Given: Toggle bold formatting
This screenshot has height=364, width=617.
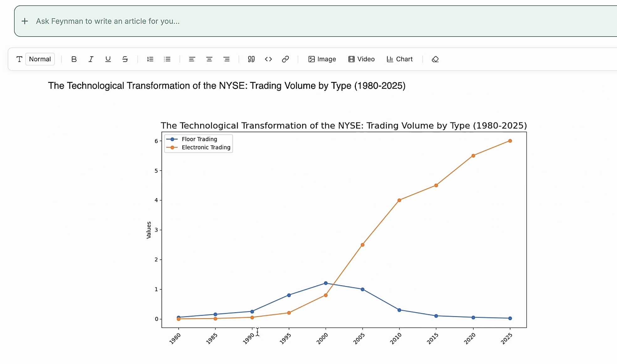Looking at the screenshot, I should (x=74, y=59).
